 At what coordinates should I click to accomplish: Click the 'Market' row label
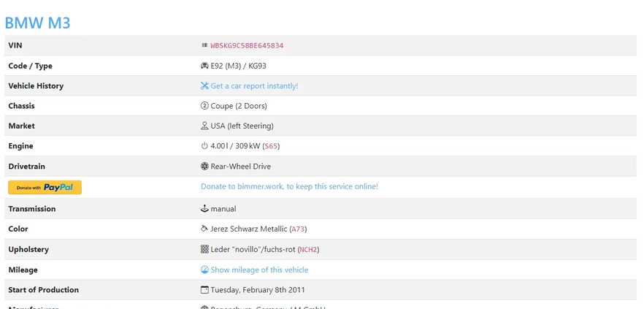tap(21, 126)
